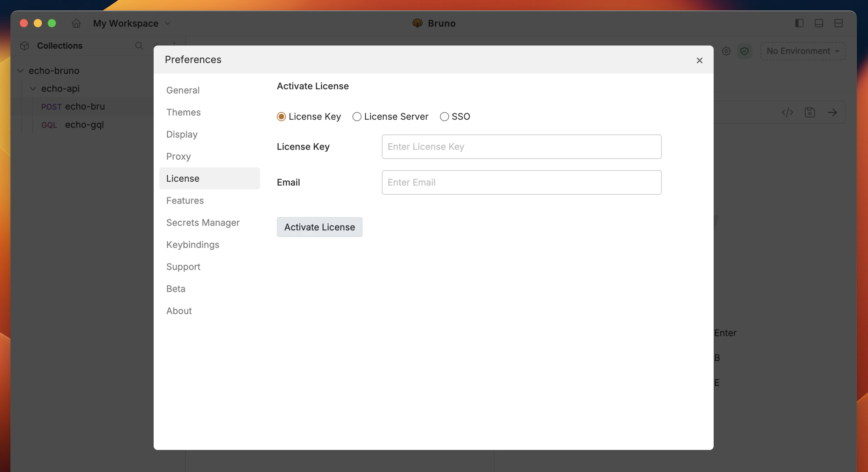Screen dimensions: 868x472
Task: Click the Activate License button
Action: [x=319, y=227]
